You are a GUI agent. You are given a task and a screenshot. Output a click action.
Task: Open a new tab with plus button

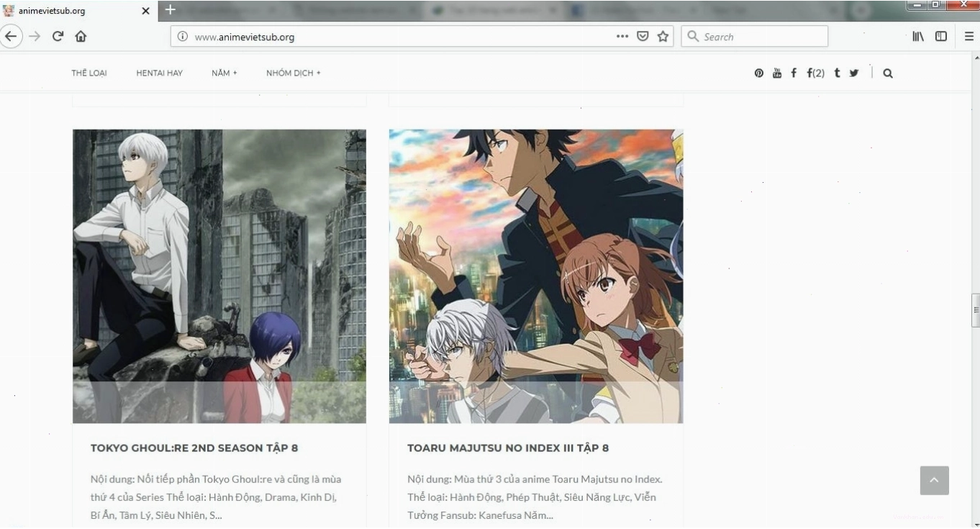point(170,10)
